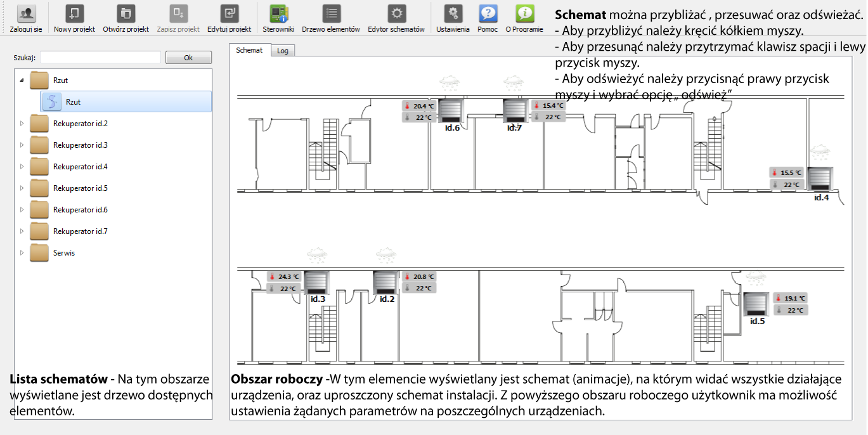The image size is (868, 435).
Task: Launch the Edytor schematów editor icon
Action: (396, 13)
